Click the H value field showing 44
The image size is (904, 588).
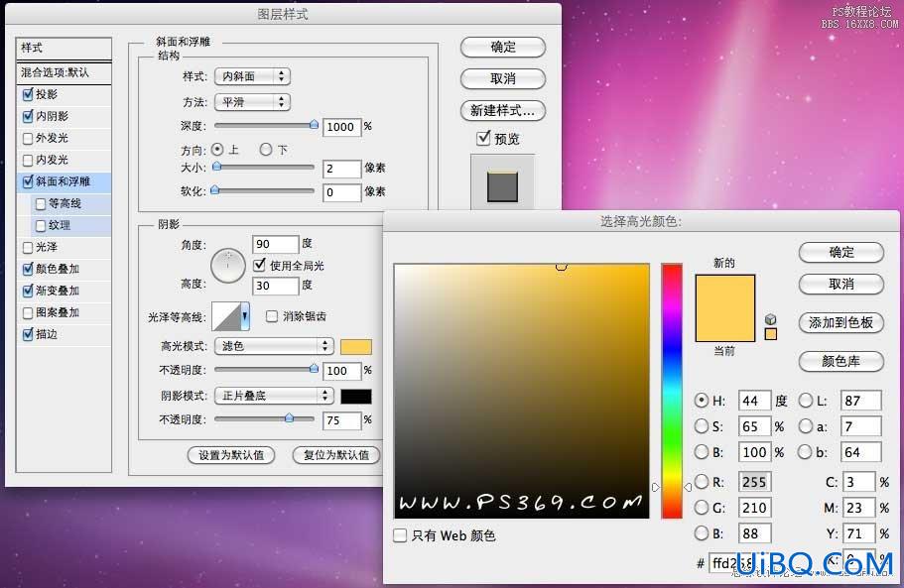pos(753,401)
